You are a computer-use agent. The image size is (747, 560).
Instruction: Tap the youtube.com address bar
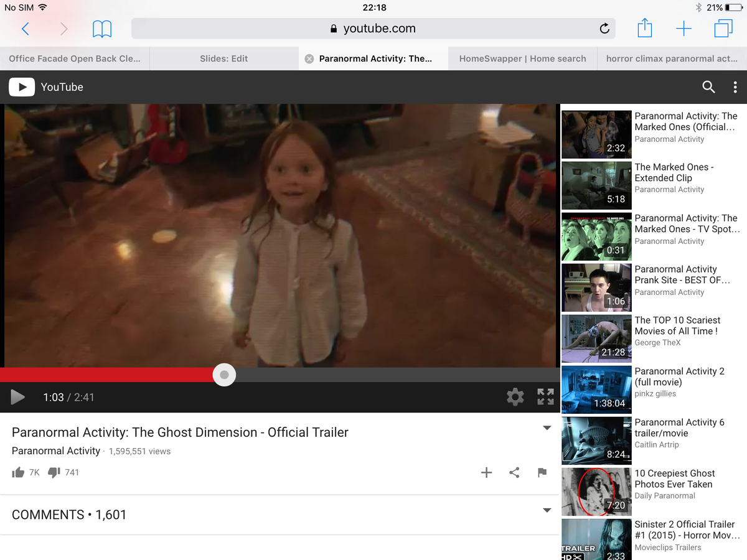tap(374, 29)
